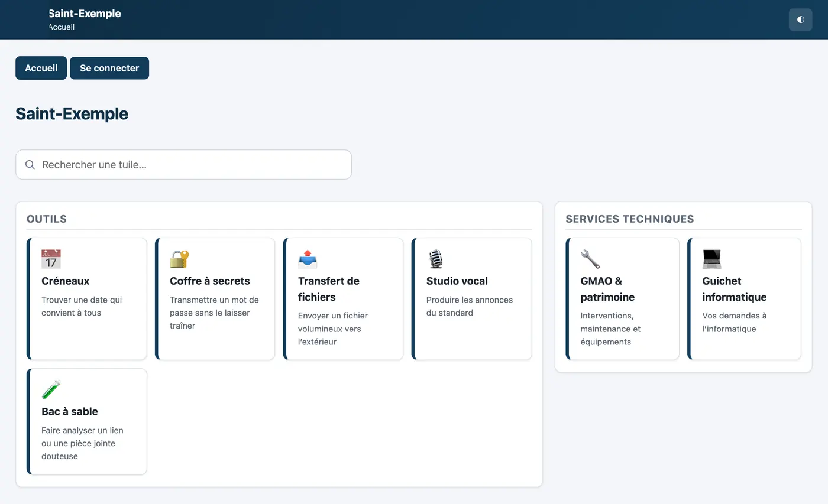Click the Accueil subtitle in the header
The image size is (828, 504).
62,27
